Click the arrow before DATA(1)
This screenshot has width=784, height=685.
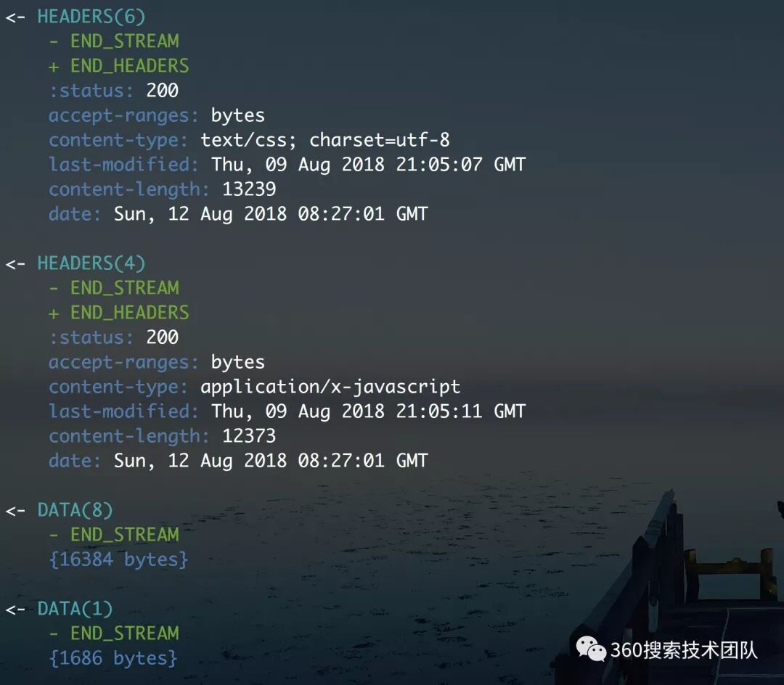coord(15,610)
